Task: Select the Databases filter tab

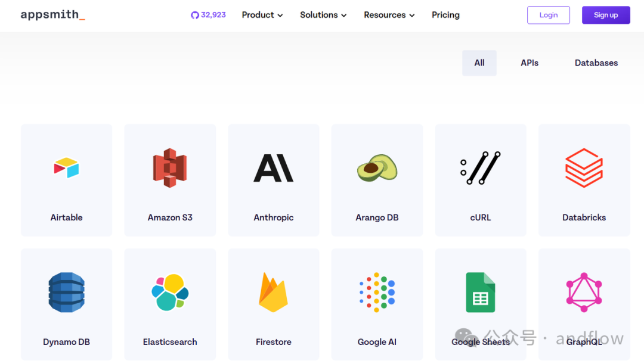Action: pos(596,63)
